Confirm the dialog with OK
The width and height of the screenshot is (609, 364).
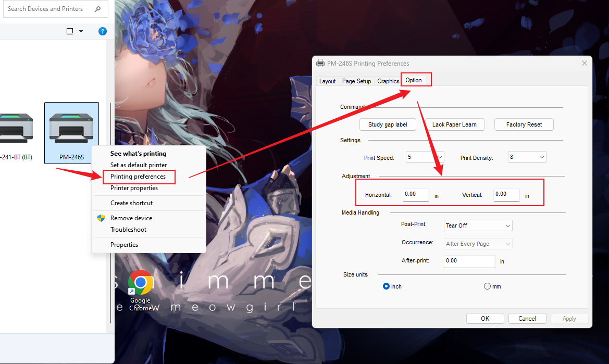(485, 319)
